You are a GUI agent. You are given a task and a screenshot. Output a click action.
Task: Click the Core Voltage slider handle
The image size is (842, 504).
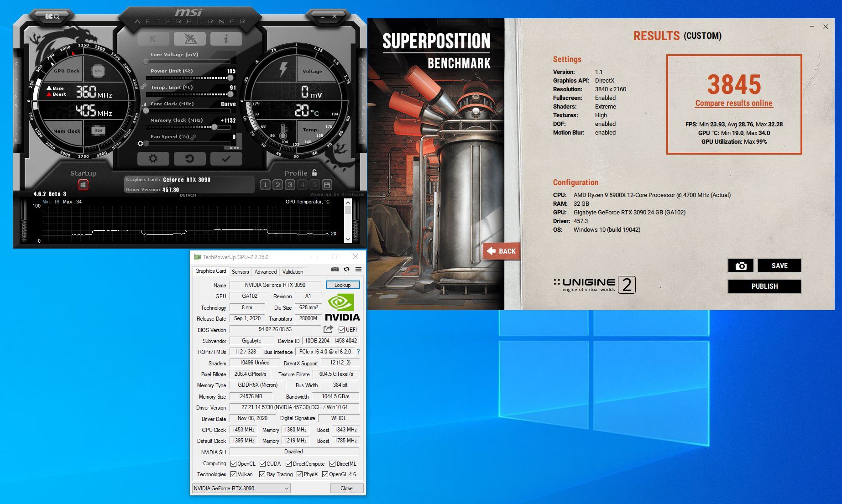point(146,61)
